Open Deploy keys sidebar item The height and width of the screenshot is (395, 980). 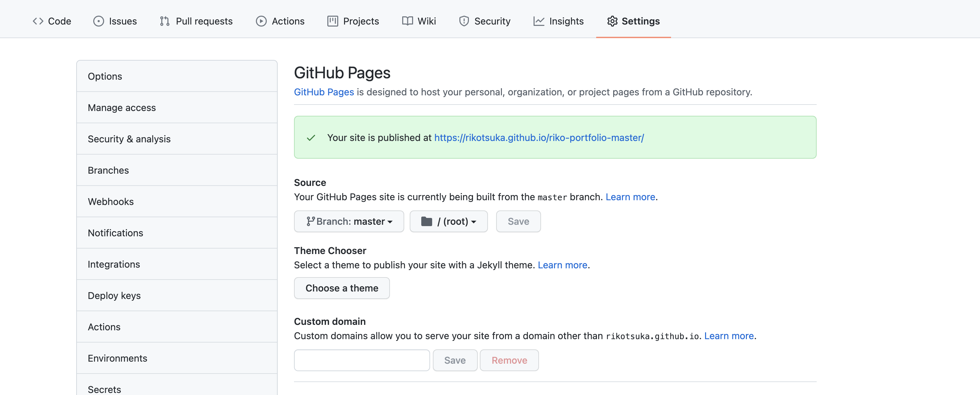click(x=114, y=295)
